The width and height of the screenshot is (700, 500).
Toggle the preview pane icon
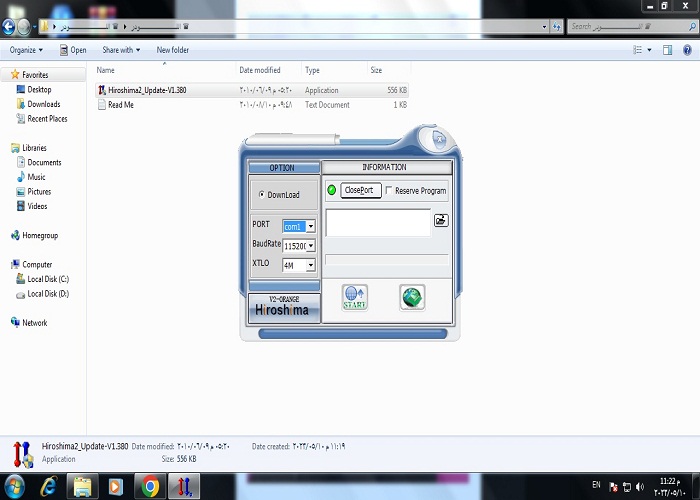point(667,50)
